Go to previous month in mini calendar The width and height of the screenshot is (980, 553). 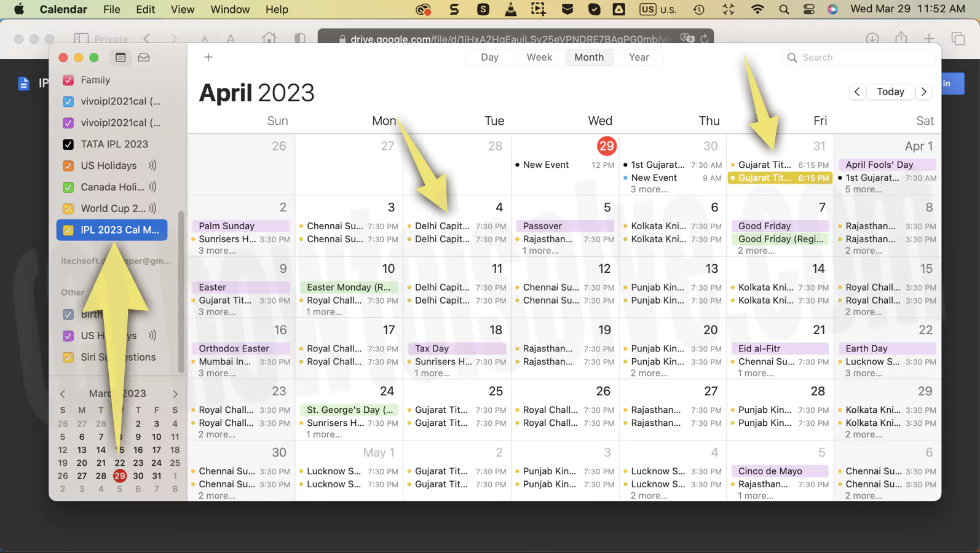(x=62, y=394)
